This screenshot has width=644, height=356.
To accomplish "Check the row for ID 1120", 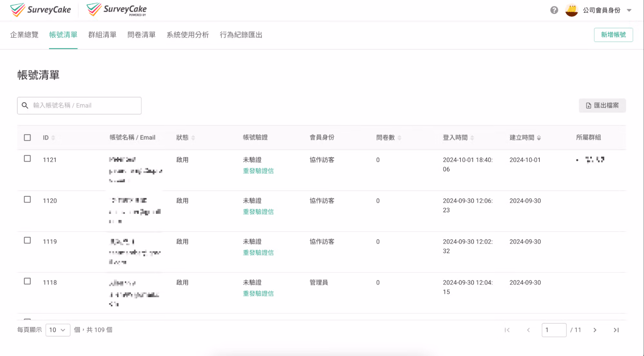I will coord(27,199).
